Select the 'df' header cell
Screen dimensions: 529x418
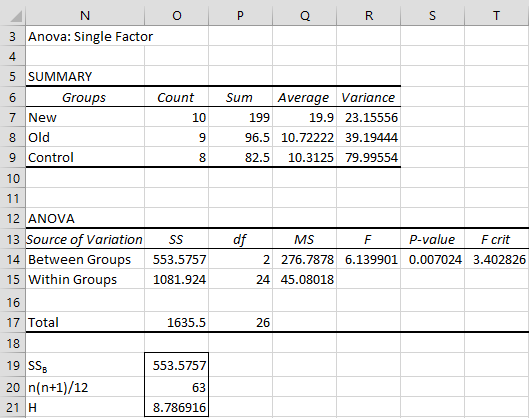(240, 239)
